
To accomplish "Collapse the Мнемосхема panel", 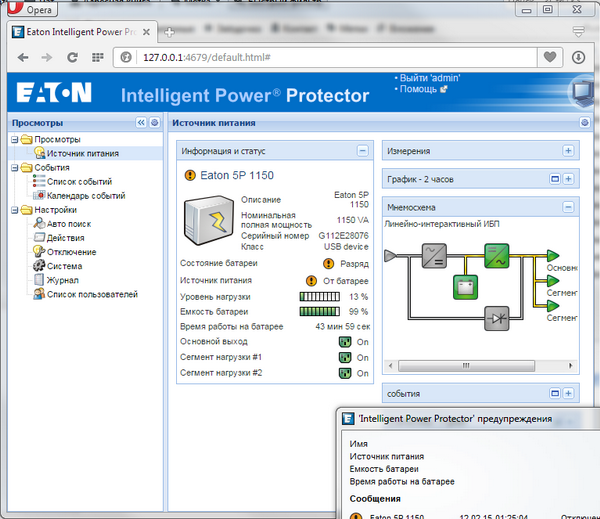I will [568, 207].
